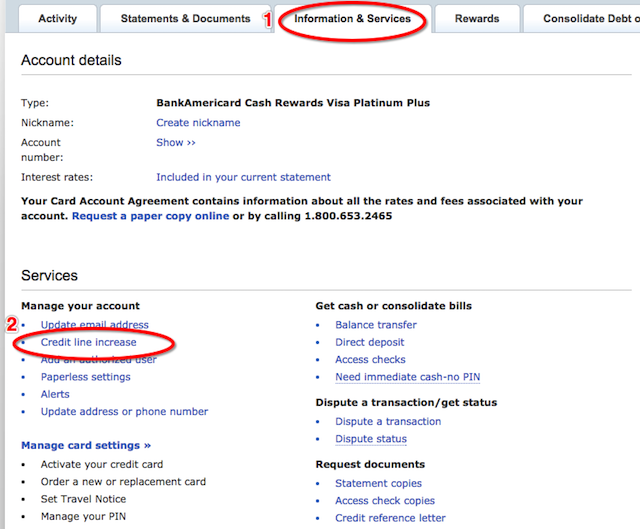Request a Credit reference letter

coord(390,518)
